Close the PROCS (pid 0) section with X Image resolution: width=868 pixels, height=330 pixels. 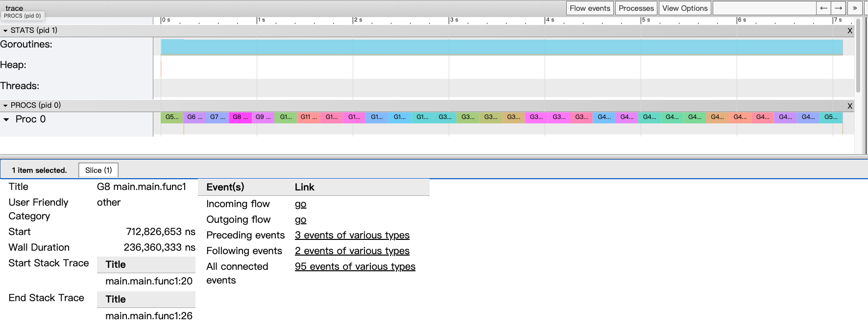pyautogui.click(x=850, y=106)
